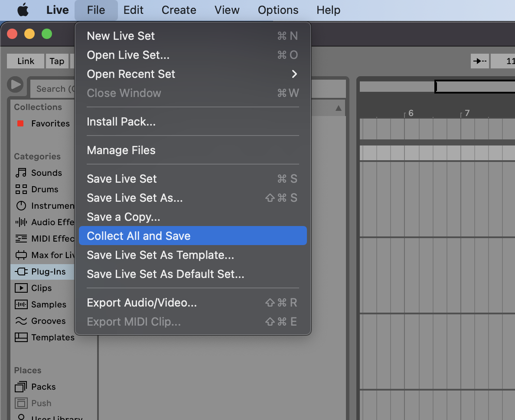This screenshot has height=420, width=515.
Task: Choose Open Live Set...
Action: tap(193, 55)
